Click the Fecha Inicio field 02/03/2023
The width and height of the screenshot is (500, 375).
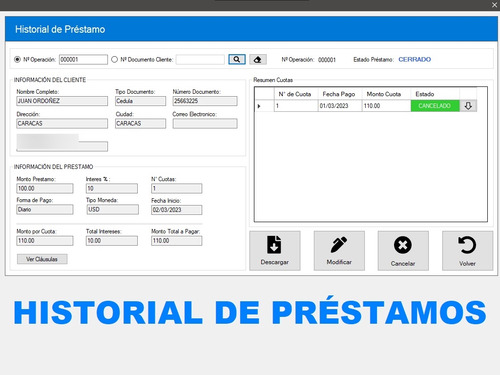(x=176, y=210)
